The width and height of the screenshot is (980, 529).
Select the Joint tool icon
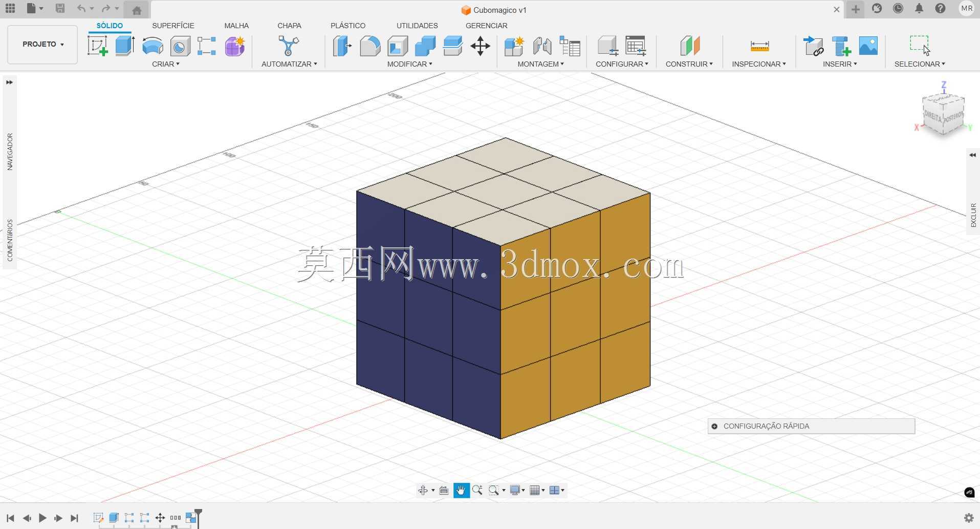[542, 46]
